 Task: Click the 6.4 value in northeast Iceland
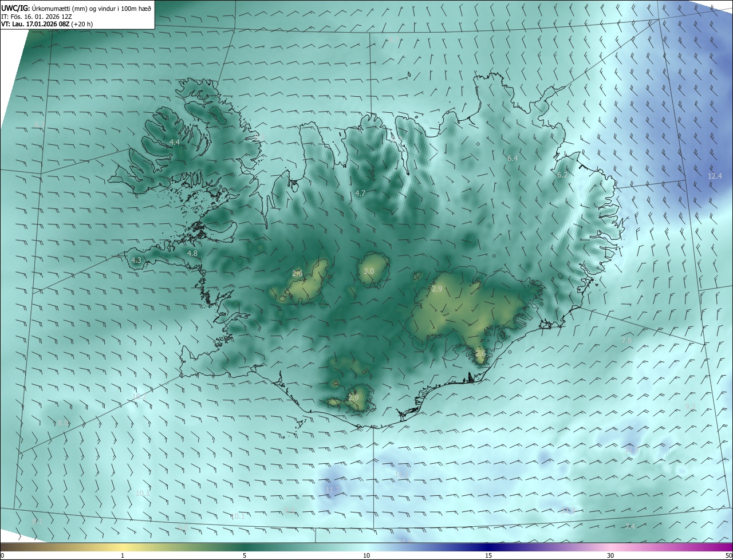click(513, 158)
